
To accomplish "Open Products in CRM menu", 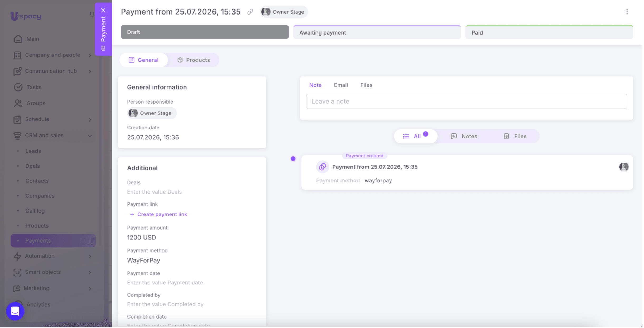I will (37, 226).
